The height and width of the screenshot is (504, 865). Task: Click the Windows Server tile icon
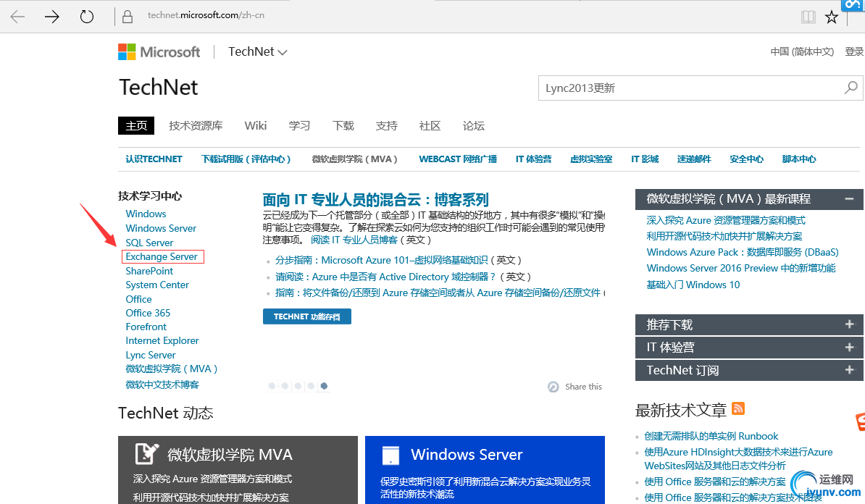pyautogui.click(x=390, y=455)
